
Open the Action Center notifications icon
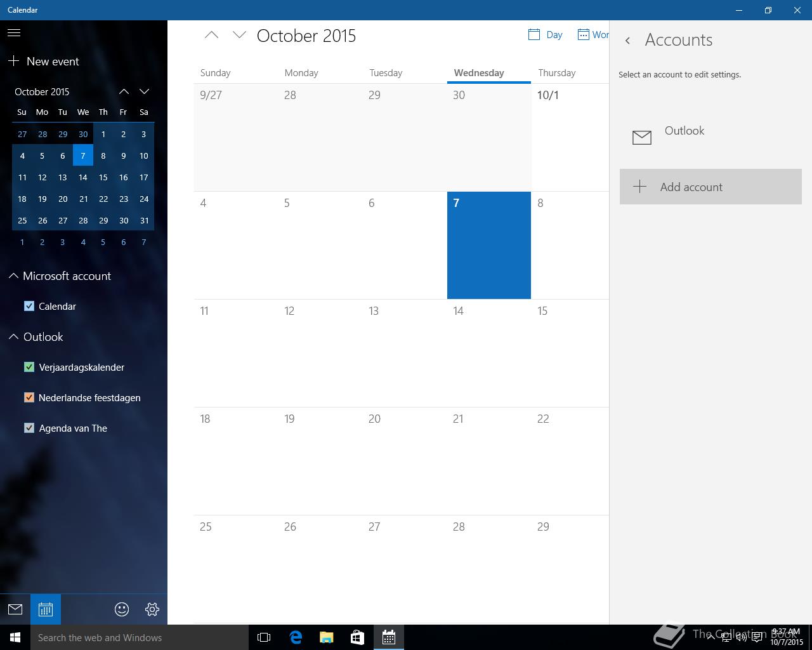[x=757, y=637]
